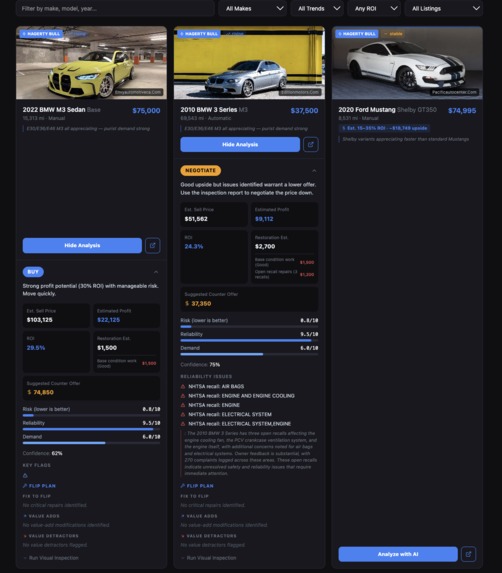502x573 pixels.
Task: Open external link icon for 2020 Ford Mustang
Action: [x=468, y=554]
